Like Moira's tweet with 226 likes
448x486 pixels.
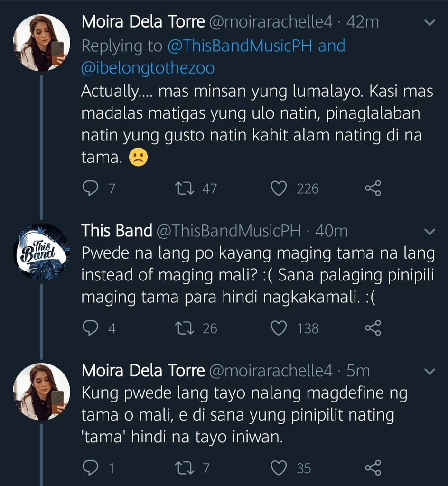(279, 188)
